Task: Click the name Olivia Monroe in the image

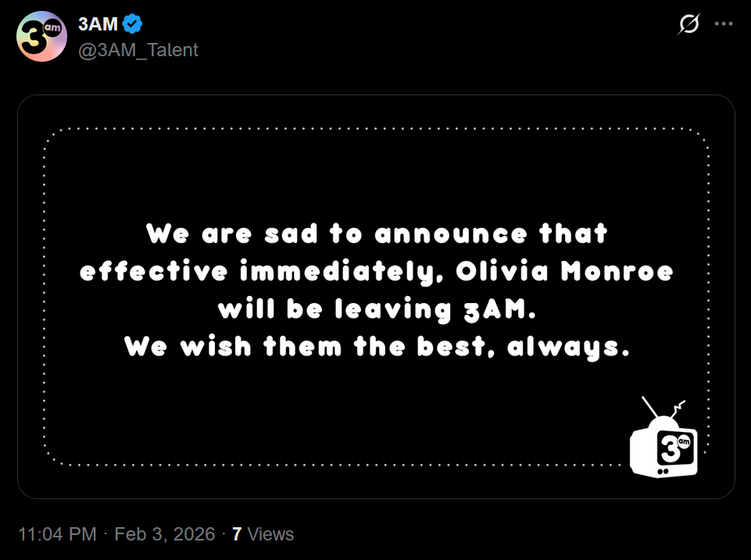Action: point(564,272)
